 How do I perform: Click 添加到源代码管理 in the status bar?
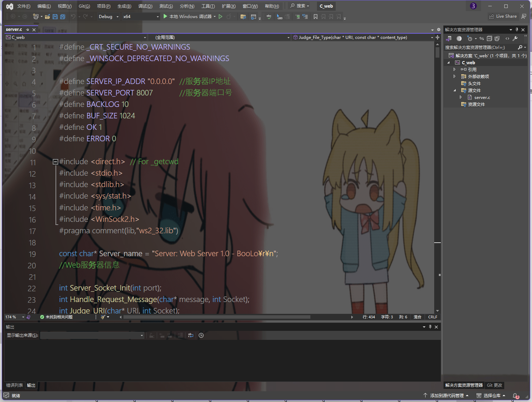coord(446,396)
